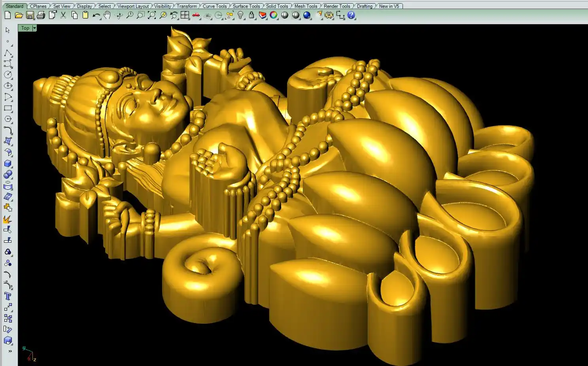Open the Help question mark icon
This screenshot has width=588, height=366.
[351, 15]
